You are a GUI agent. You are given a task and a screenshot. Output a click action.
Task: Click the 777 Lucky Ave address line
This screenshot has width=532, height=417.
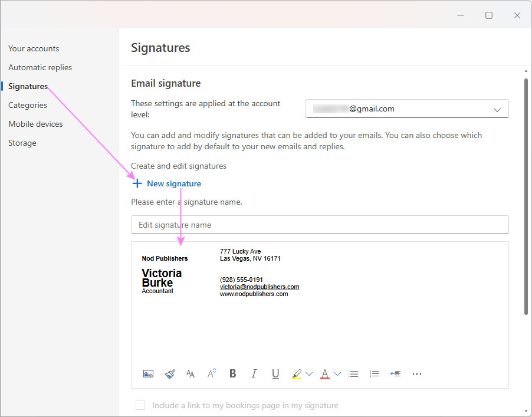[240, 251]
